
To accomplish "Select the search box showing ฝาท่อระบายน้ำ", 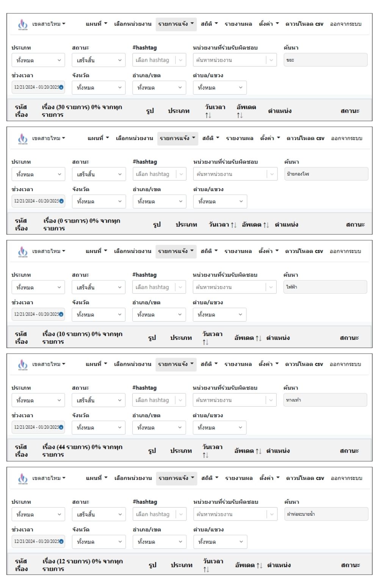I will point(326,514).
